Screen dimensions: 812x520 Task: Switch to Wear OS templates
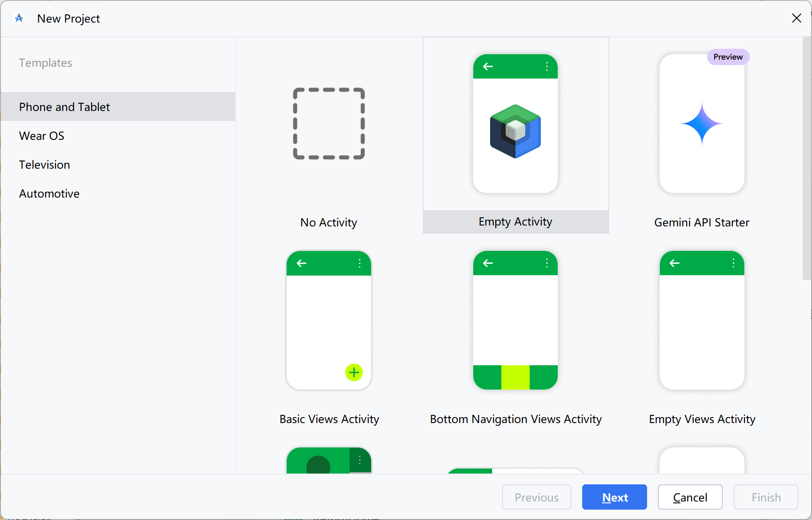point(118,135)
